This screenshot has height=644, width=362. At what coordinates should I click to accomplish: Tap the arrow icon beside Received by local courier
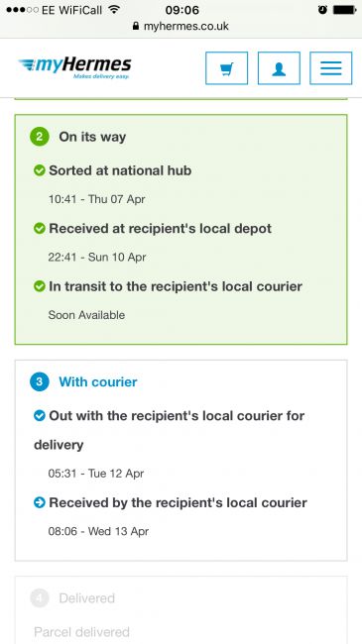click(x=40, y=502)
